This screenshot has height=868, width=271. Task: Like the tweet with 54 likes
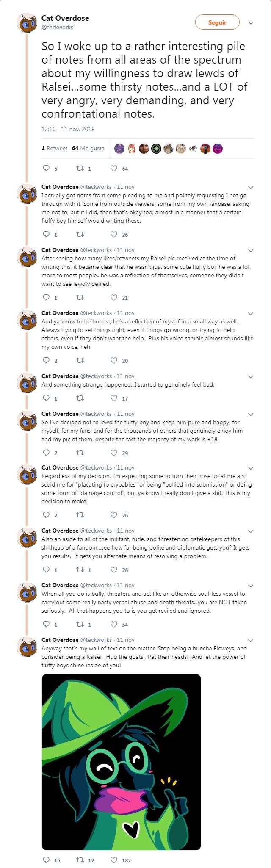pyautogui.click(x=114, y=624)
